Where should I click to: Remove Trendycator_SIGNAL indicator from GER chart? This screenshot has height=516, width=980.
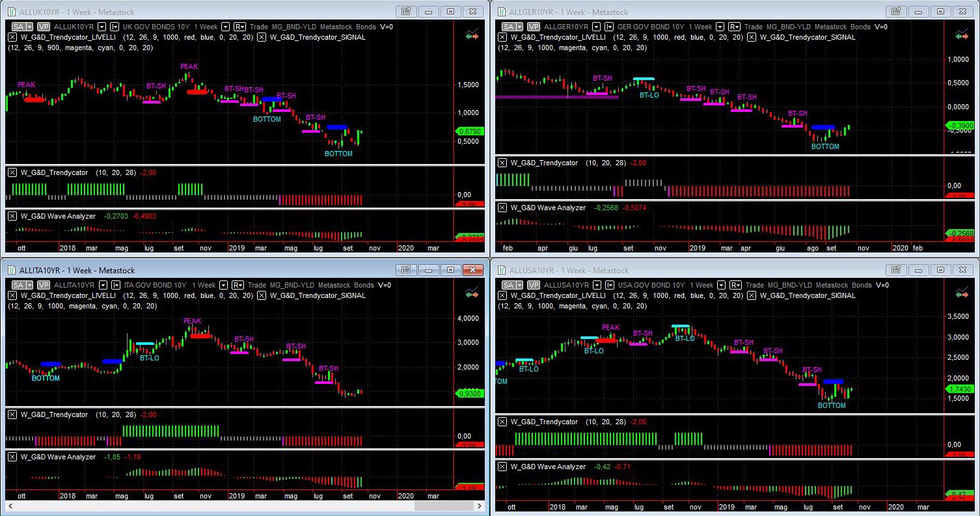point(752,37)
